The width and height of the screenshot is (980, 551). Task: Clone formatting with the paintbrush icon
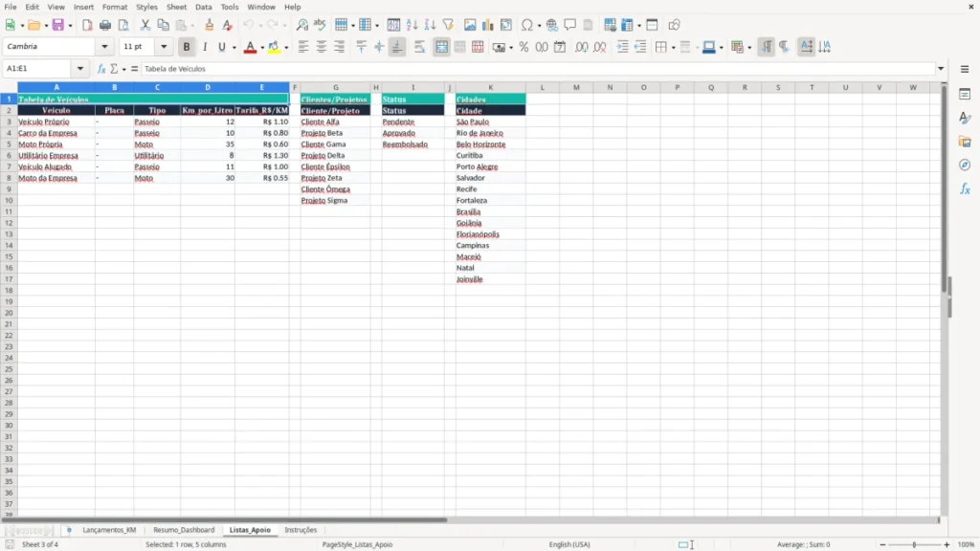pos(210,25)
